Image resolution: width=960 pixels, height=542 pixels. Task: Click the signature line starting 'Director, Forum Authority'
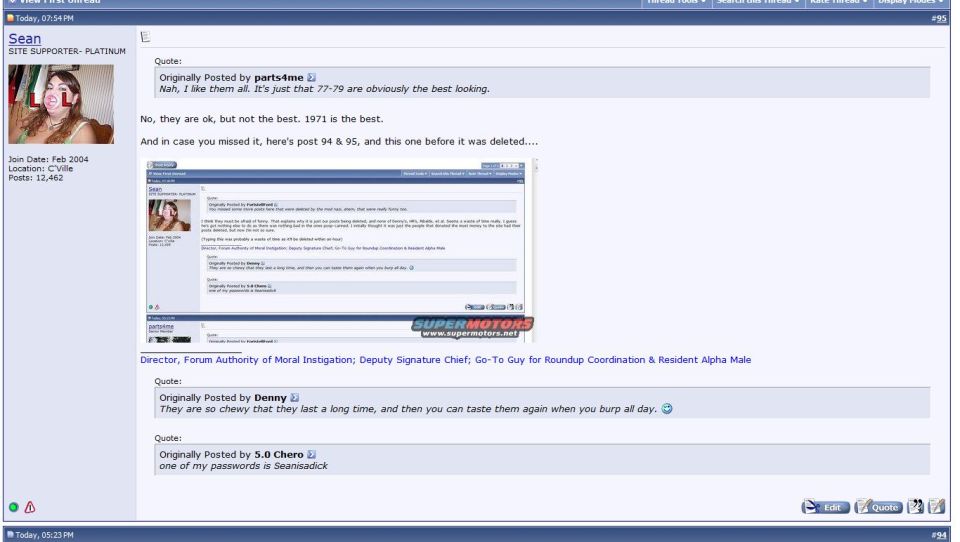[x=445, y=359]
